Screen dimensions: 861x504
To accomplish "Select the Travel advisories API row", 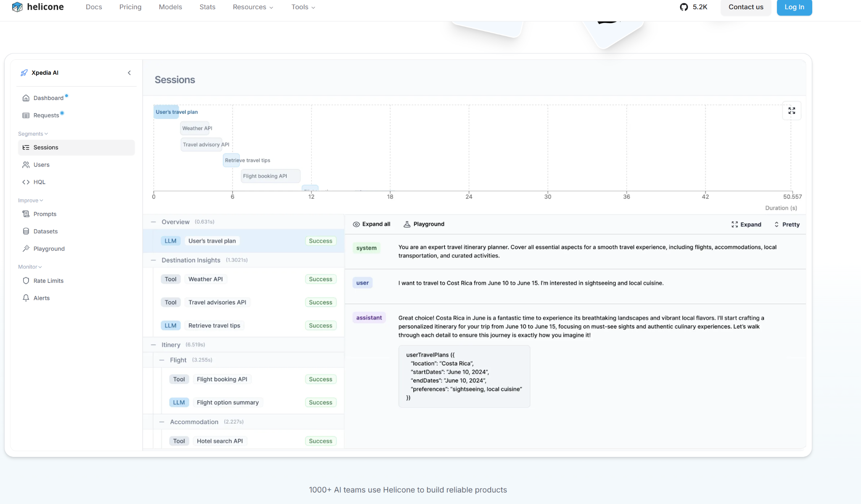I will click(248, 302).
